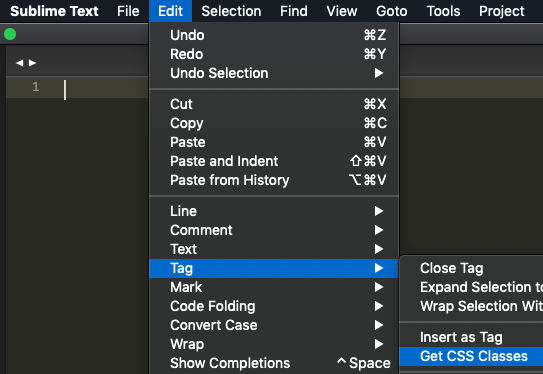Click the green window zoom button

pos(10,34)
